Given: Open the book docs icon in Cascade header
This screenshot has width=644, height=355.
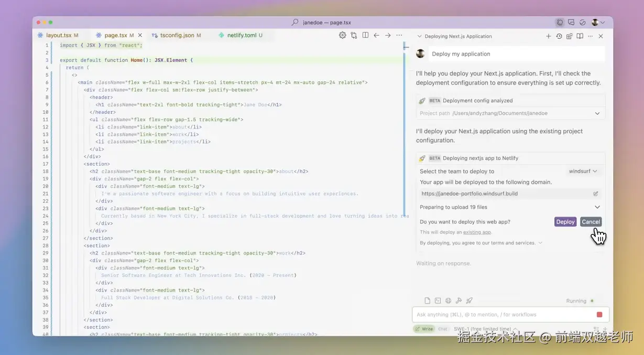Looking at the screenshot, I should tap(580, 36).
